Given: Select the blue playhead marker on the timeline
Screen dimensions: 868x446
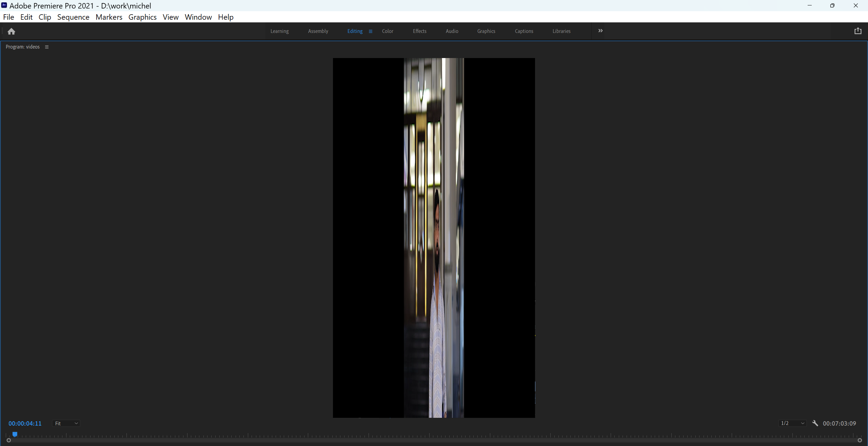Looking at the screenshot, I should 15,434.
